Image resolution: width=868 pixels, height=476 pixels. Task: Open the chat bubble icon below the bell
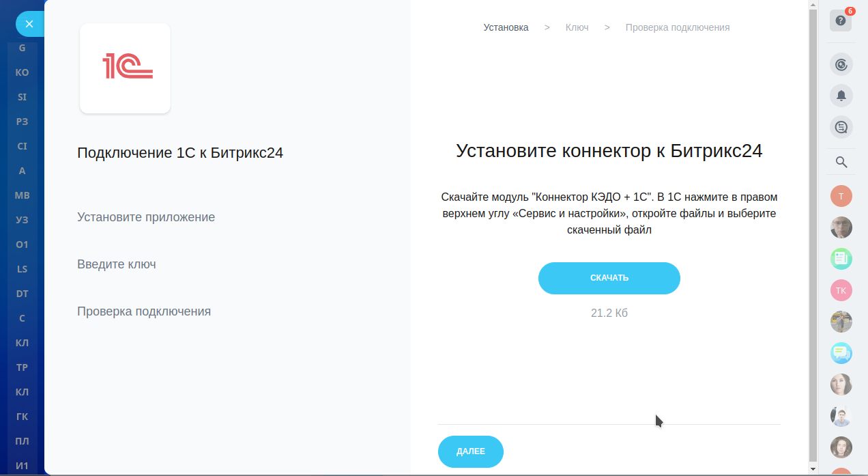841,126
